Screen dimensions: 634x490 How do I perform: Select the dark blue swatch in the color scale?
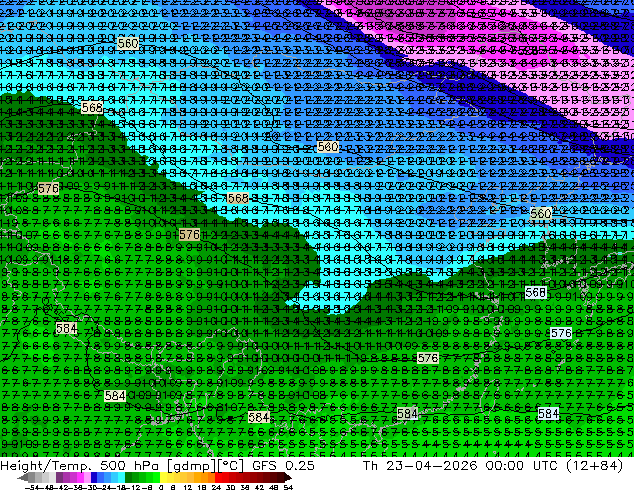pos(94,478)
